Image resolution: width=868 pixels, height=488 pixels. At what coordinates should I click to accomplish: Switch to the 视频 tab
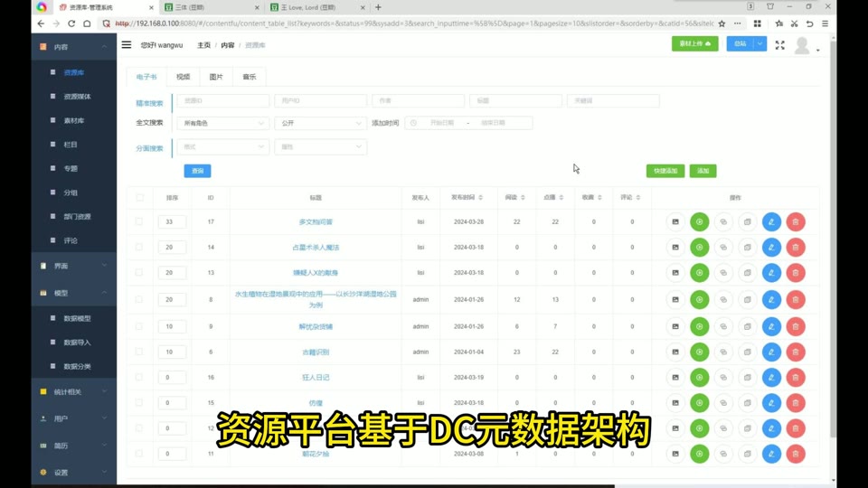tap(184, 77)
